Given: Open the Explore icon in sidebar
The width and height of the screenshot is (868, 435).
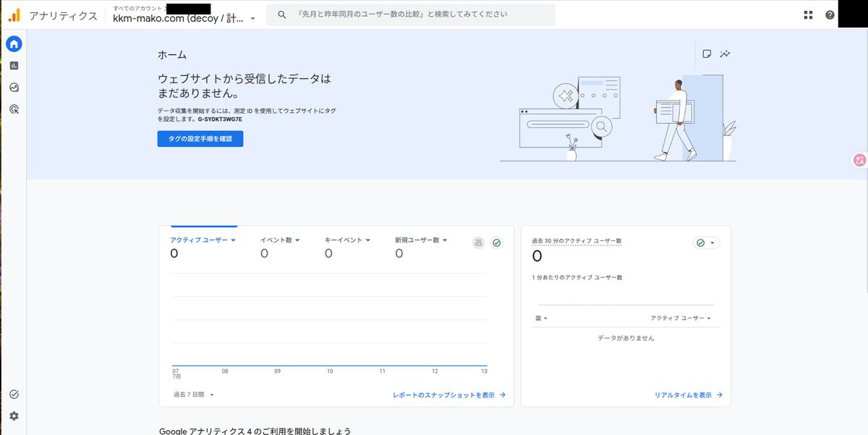Looking at the screenshot, I should [14, 88].
